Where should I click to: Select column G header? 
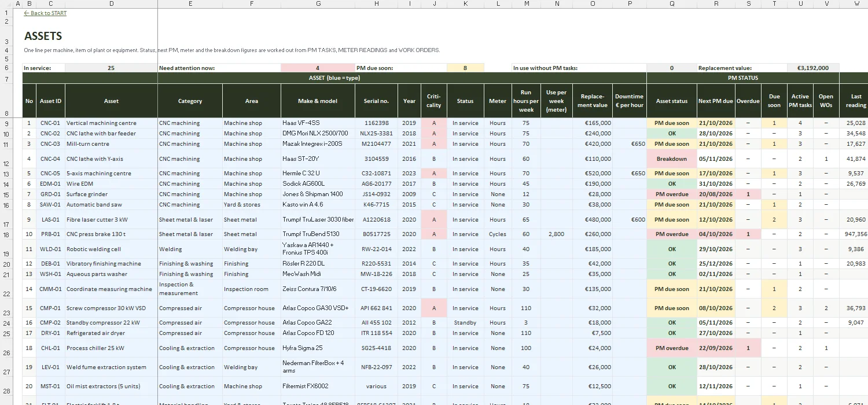(318, 4)
